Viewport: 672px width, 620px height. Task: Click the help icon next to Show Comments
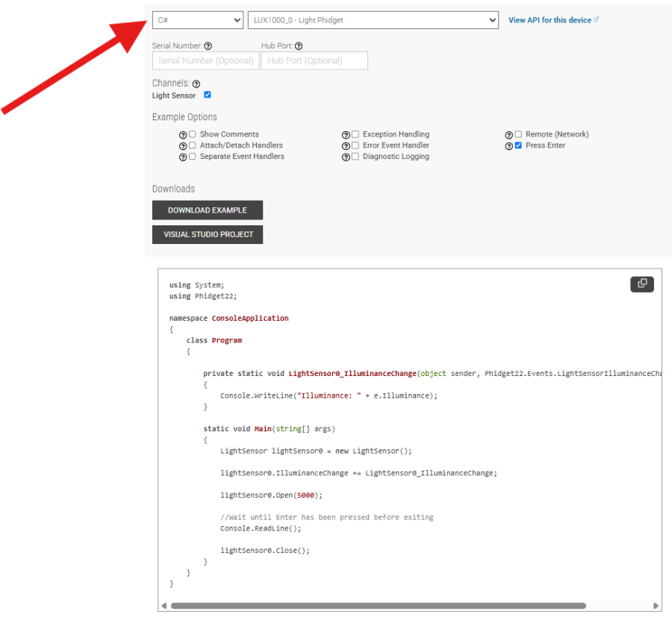pyautogui.click(x=184, y=134)
